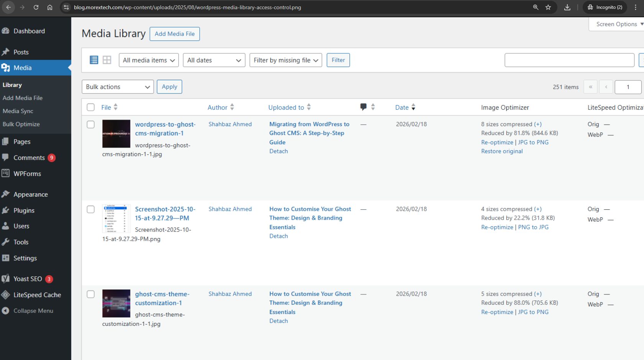The image size is (644, 360).
Task: Open Plugins from the sidebar
Action: 23,210
